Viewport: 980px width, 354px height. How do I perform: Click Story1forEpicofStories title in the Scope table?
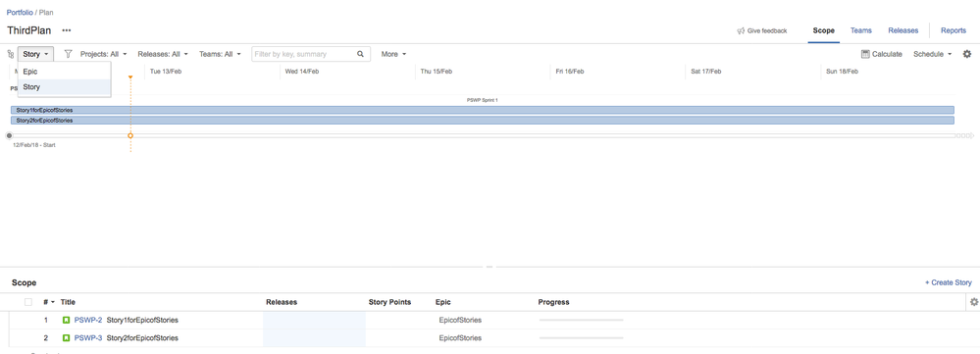pos(142,321)
